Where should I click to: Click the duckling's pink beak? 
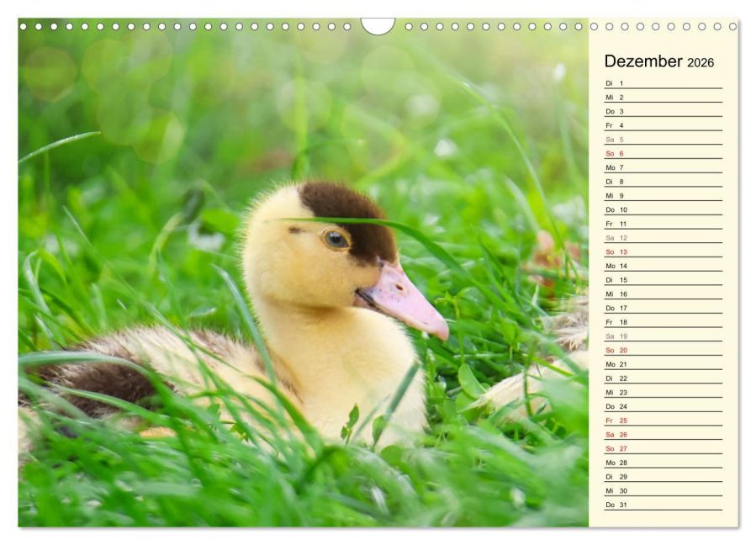click(x=404, y=301)
